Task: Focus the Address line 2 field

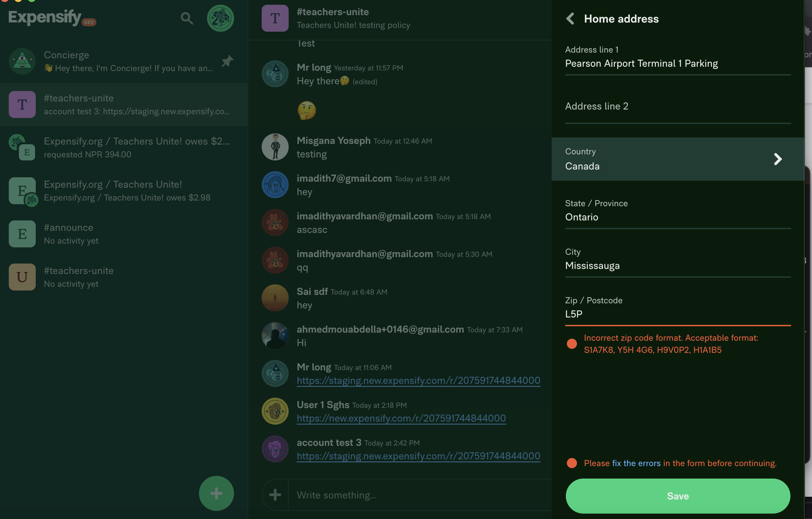Action: coord(678,106)
